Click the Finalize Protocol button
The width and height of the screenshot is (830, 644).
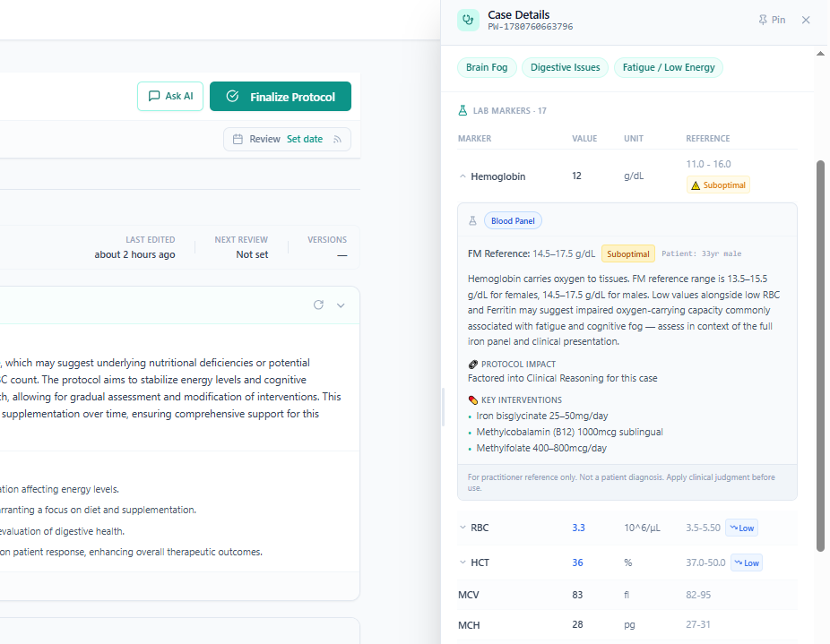click(280, 97)
